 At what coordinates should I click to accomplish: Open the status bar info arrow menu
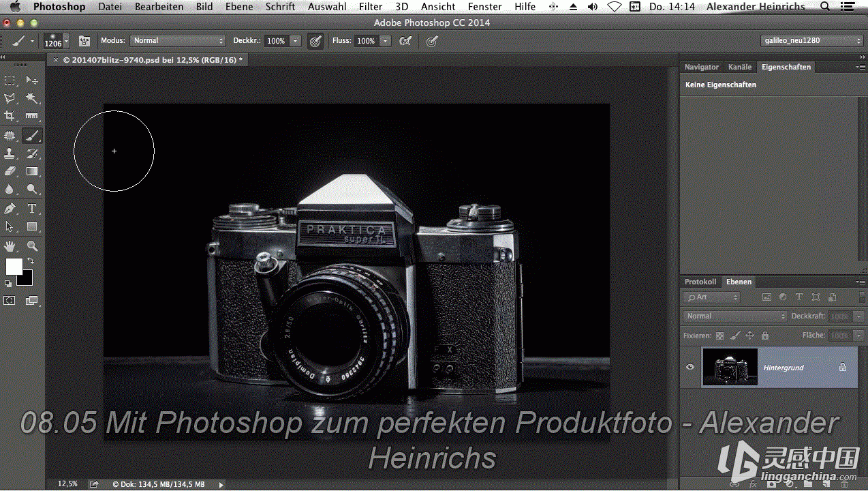pos(221,484)
